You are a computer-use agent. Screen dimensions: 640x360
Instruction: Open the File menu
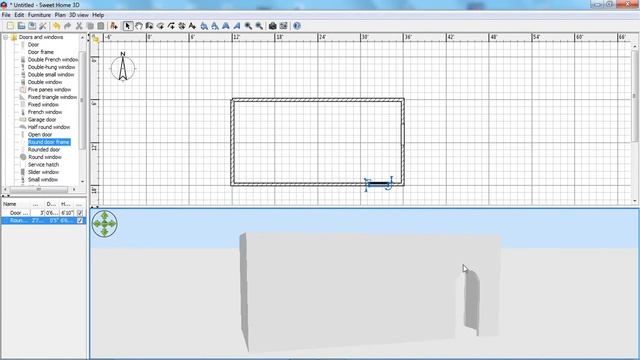(6, 15)
